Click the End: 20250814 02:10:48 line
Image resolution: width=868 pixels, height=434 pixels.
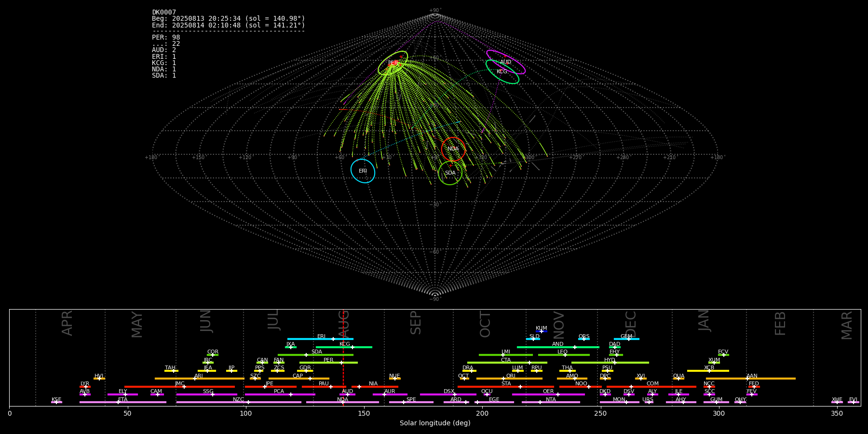229,25
